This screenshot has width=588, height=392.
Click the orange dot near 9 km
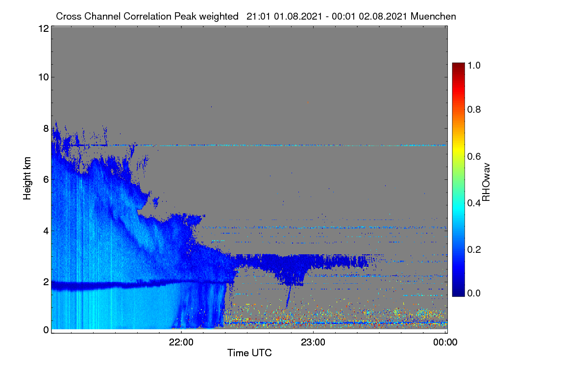click(308, 102)
